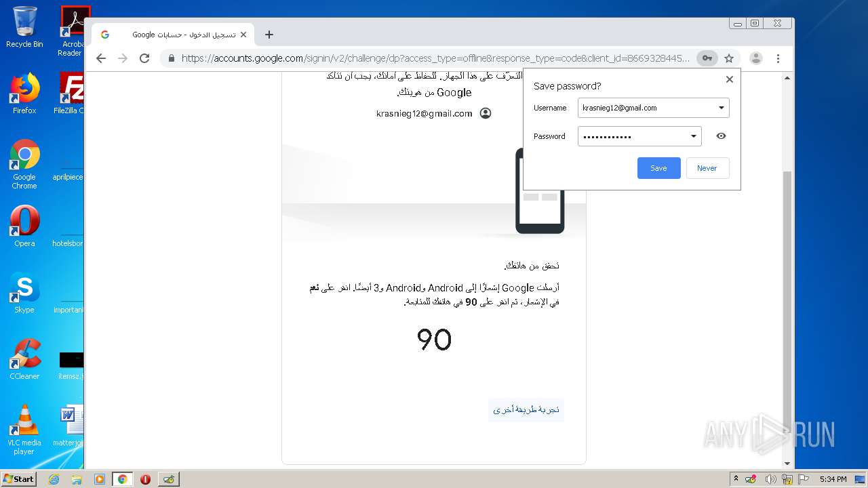Screen dimensions: 868x488
Task: Click the account avatar beside krasnieg12@gmail.com
Action: click(486, 113)
